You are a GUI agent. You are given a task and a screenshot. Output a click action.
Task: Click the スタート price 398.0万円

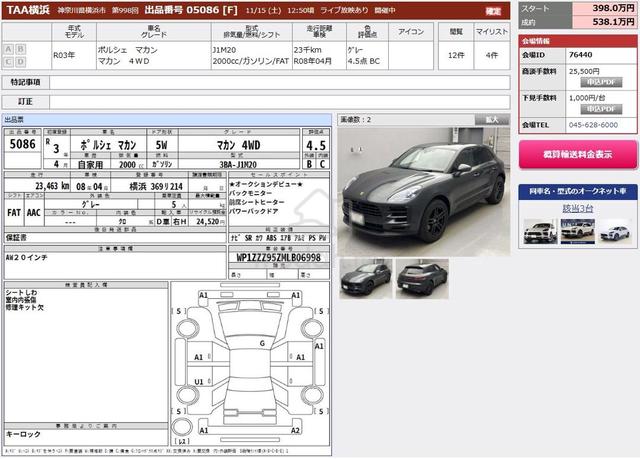[613, 9]
